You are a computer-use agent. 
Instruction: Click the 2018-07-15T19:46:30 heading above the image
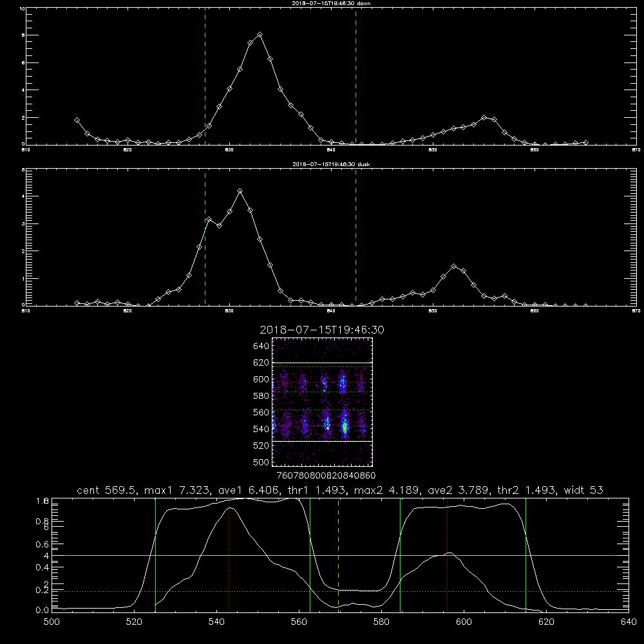[x=322, y=330]
